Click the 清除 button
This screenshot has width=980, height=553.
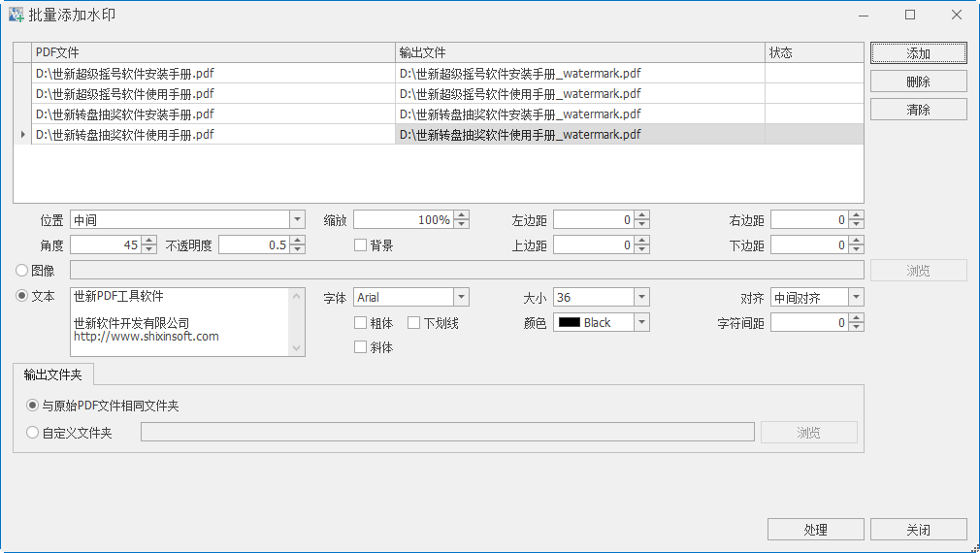[918, 110]
